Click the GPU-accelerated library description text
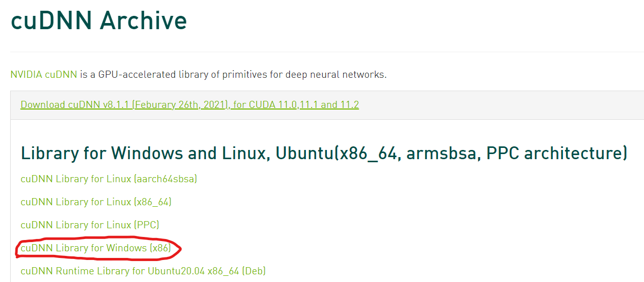The image size is (644, 282). coord(232,74)
